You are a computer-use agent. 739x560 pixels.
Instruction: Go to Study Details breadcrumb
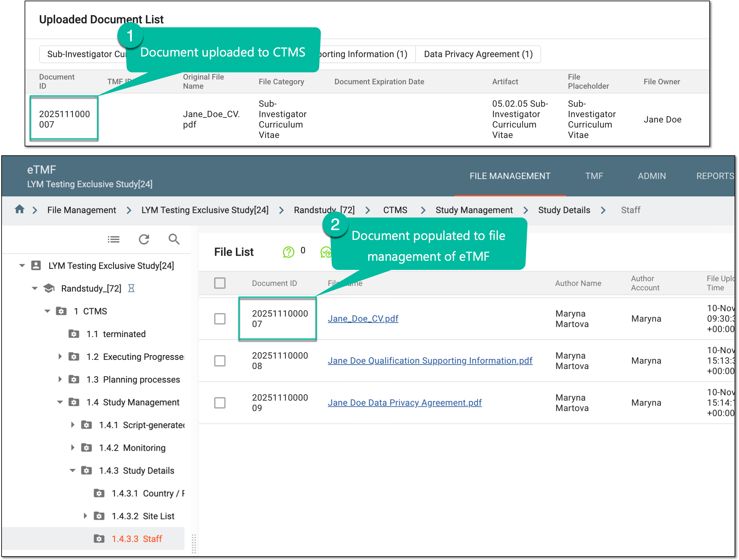564,210
